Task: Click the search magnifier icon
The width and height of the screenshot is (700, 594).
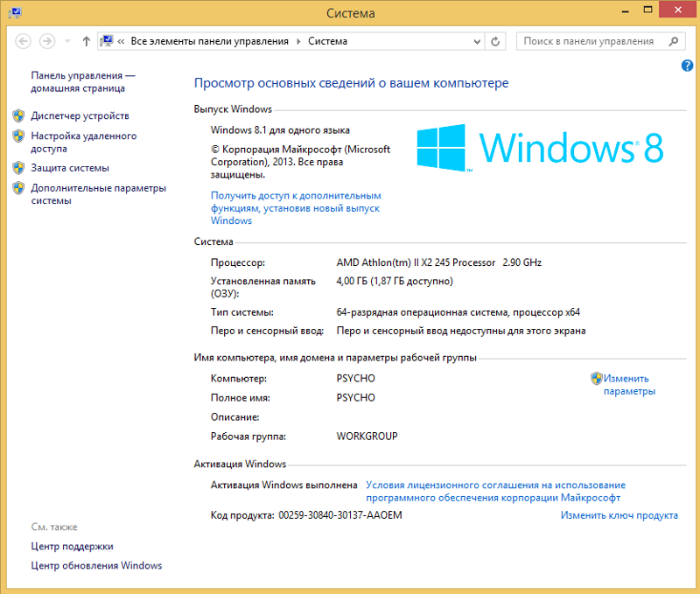Action: tap(673, 41)
